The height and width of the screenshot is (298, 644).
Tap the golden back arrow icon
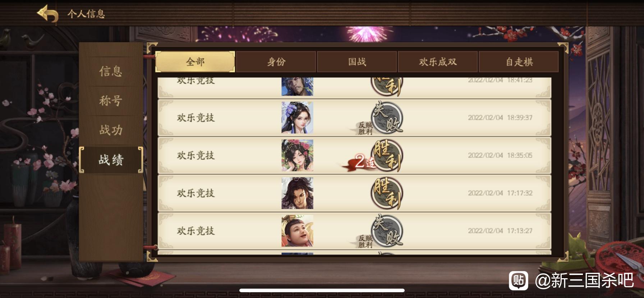(47, 14)
